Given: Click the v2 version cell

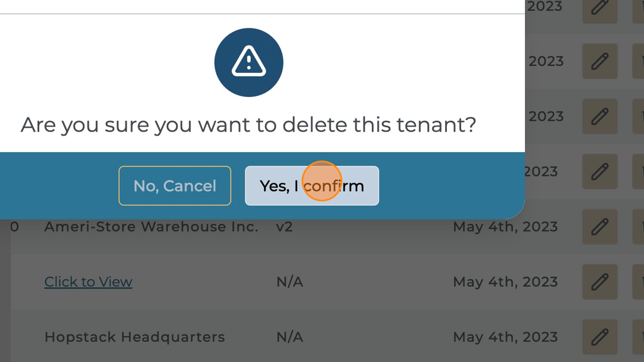Looking at the screenshot, I should 284,227.
